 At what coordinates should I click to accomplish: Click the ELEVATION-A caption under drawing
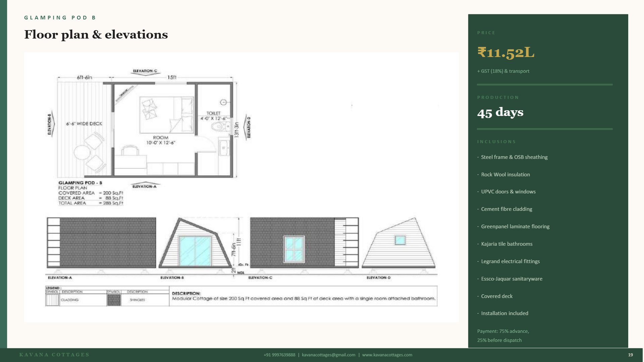(60, 278)
